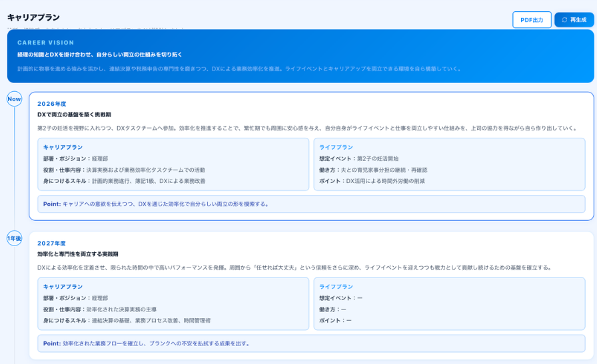Click ライフプラン heading in 2026 card
The height and width of the screenshot is (364, 597).
click(336, 147)
